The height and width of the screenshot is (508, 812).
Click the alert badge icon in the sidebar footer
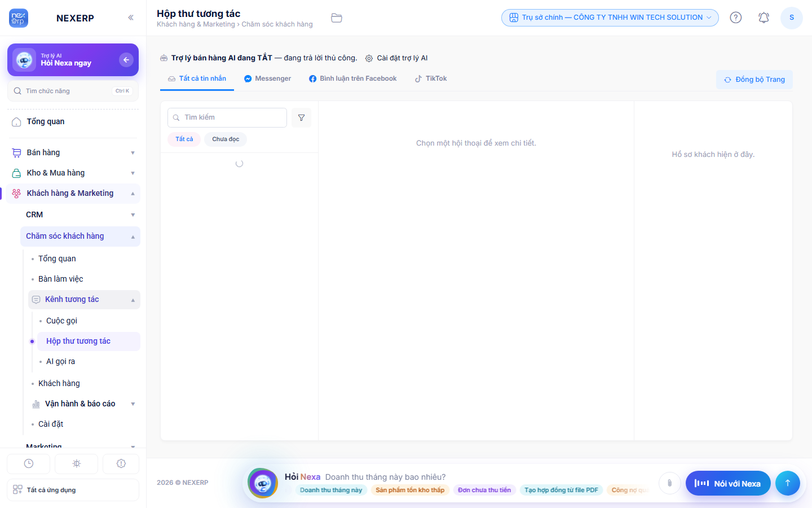click(x=121, y=463)
